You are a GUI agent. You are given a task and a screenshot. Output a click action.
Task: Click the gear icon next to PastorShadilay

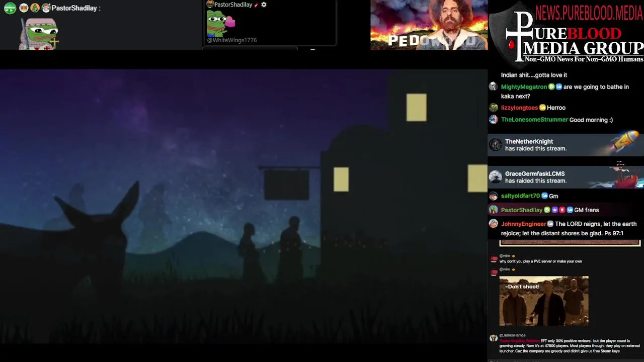[x=264, y=5]
